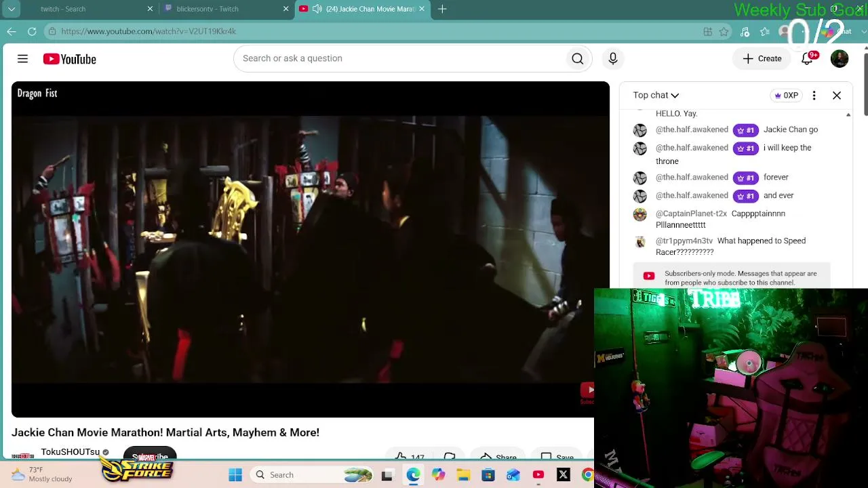
Task: Click the Create button
Action: [762, 59]
